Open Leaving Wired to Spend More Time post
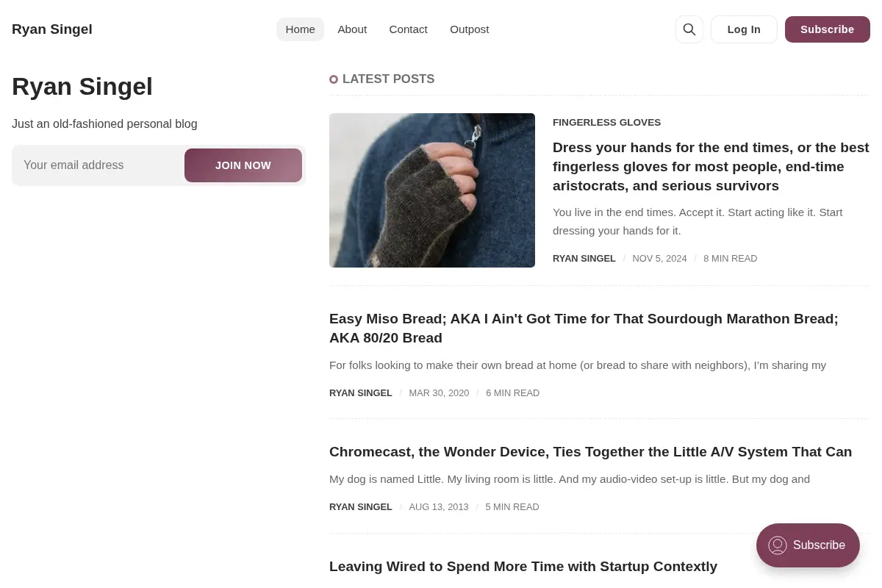Screen dimensions: 882x588 coord(523,567)
